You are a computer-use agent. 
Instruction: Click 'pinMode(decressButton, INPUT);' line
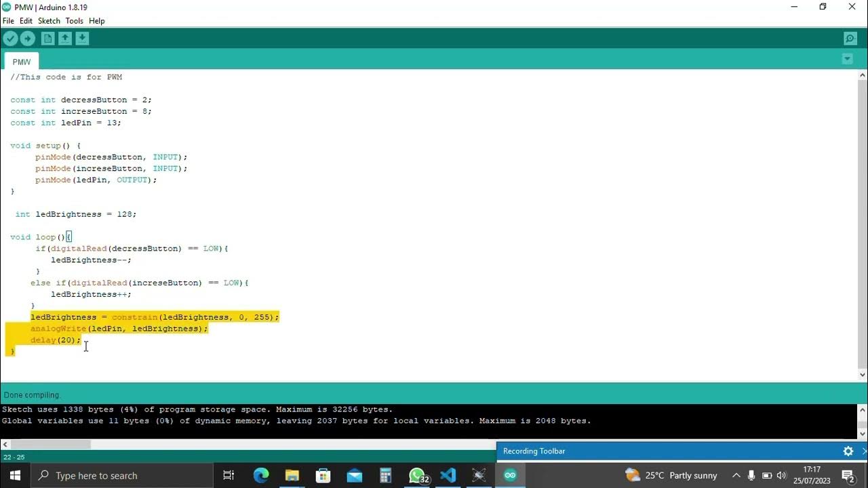click(111, 157)
